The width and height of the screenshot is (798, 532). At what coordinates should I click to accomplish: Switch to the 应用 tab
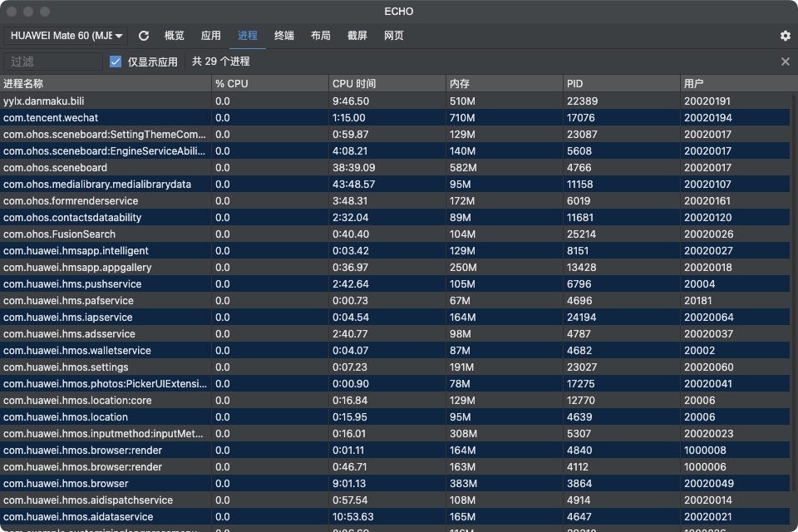211,36
